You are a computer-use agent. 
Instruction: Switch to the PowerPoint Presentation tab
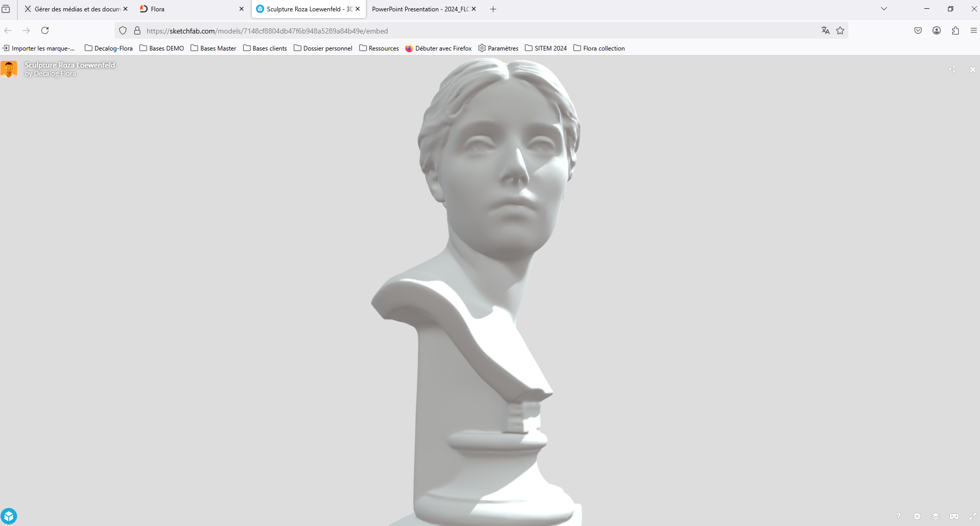(x=418, y=9)
